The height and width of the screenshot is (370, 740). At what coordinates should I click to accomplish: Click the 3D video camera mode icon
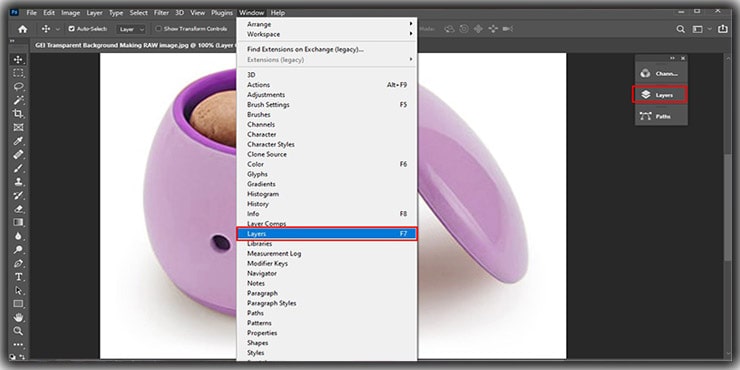pos(508,29)
